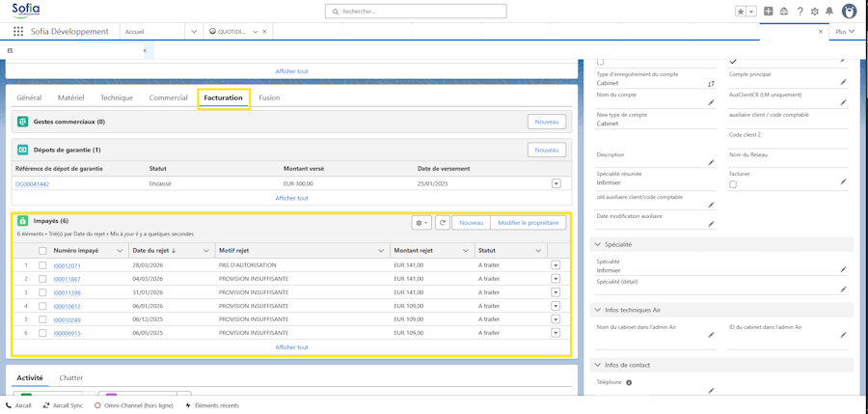Select checkbox for impayé I00012071
Viewport: 868px width, 414px height.
click(x=42, y=265)
